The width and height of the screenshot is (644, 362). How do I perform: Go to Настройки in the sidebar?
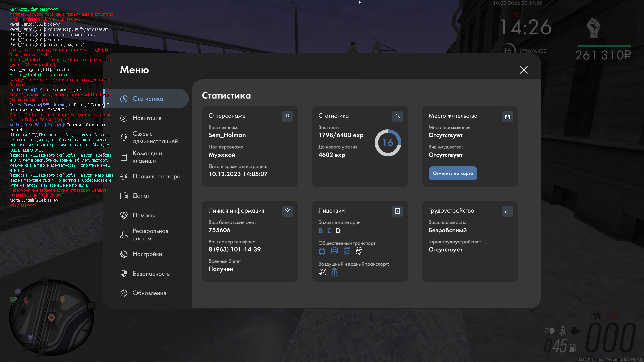[x=147, y=254]
